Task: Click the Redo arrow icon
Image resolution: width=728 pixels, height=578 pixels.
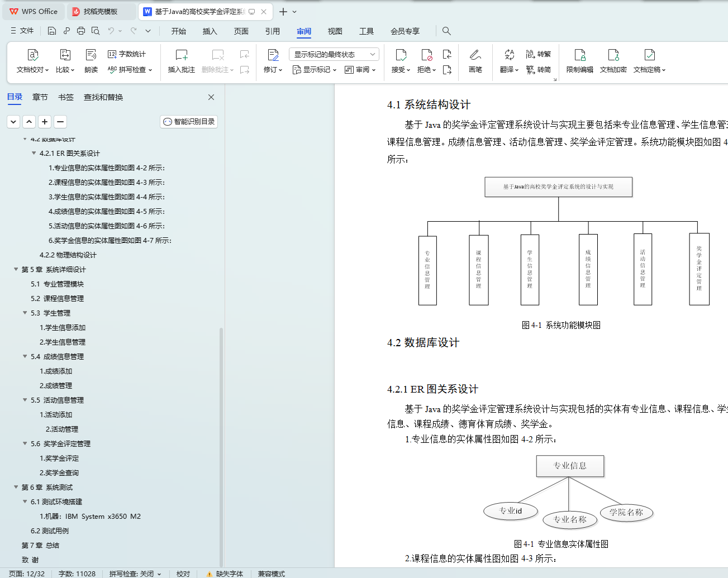Action: tap(134, 31)
